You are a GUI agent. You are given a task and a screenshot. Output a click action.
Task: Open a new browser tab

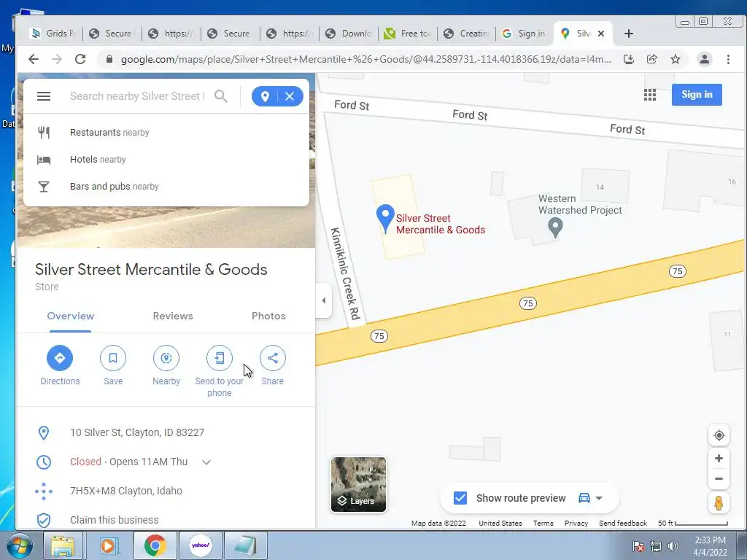tap(628, 34)
